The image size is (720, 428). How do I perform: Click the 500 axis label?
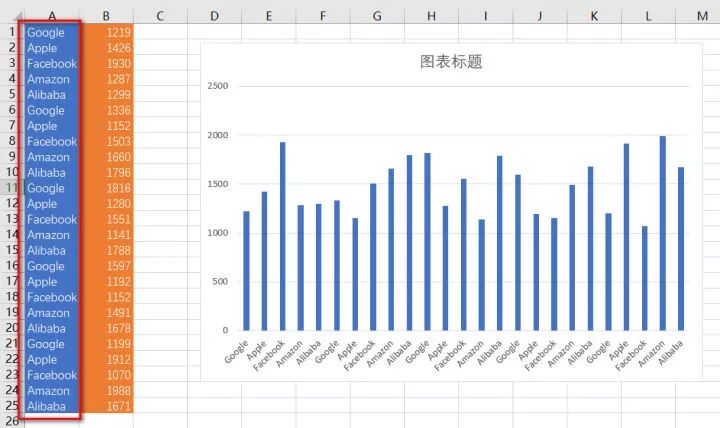click(220, 282)
